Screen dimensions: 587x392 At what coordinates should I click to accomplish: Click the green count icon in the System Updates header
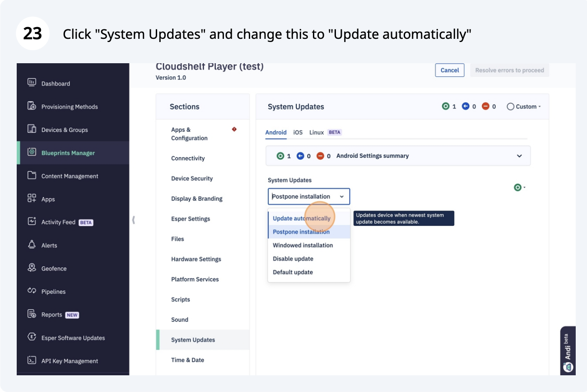pyautogui.click(x=446, y=107)
